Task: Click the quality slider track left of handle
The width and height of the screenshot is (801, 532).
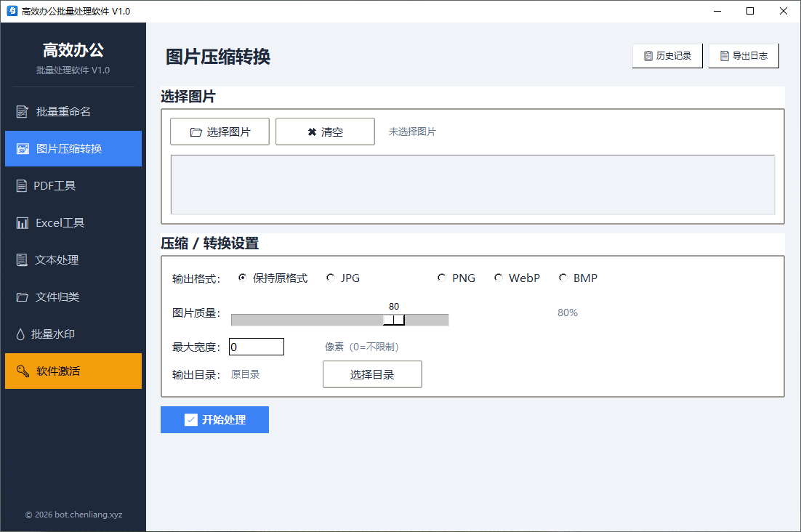Action: pos(307,320)
